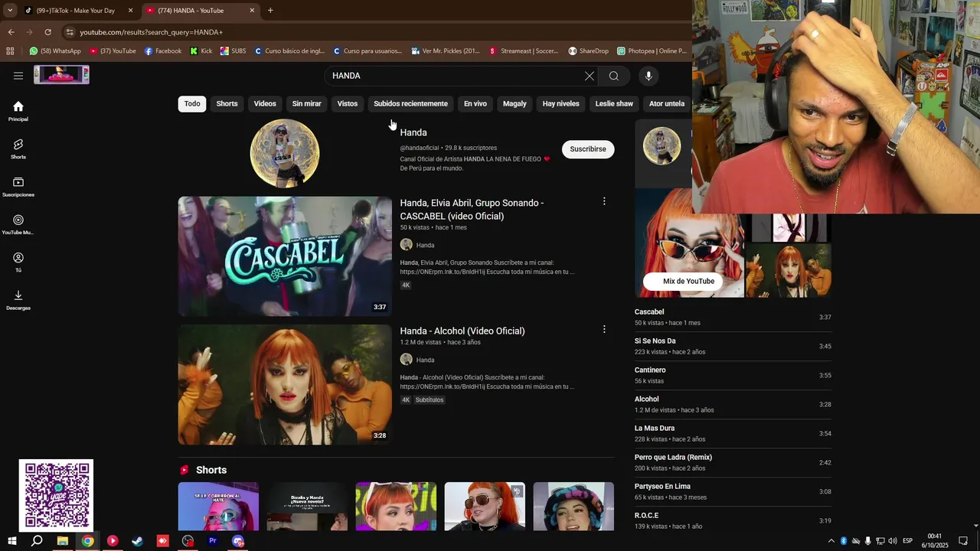Go back in browser history
This screenshot has height=551, width=980.
coord(11,32)
